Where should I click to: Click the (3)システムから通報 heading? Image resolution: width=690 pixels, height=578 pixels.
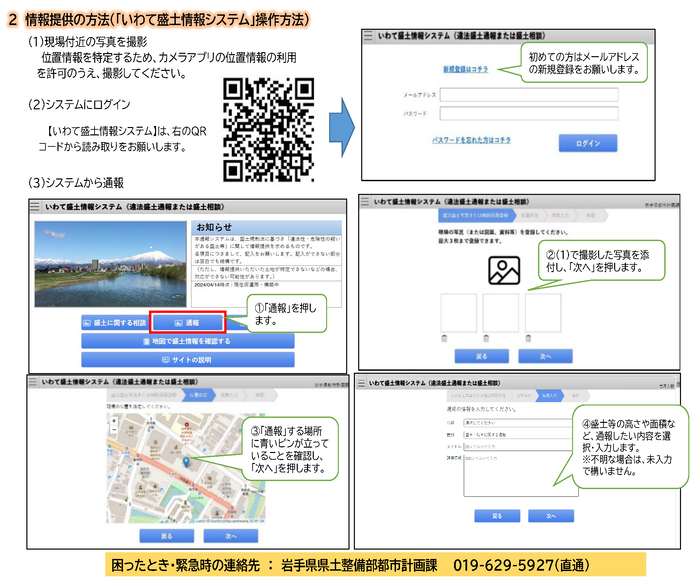76,183
